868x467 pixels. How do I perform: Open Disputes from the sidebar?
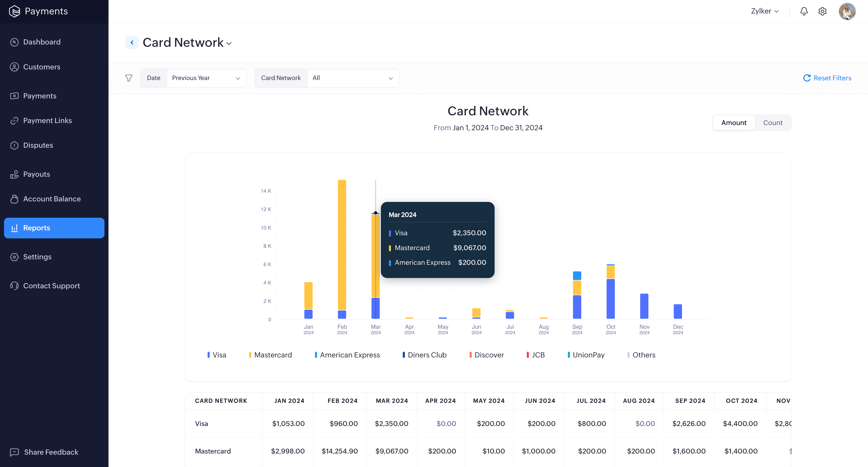(38, 145)
